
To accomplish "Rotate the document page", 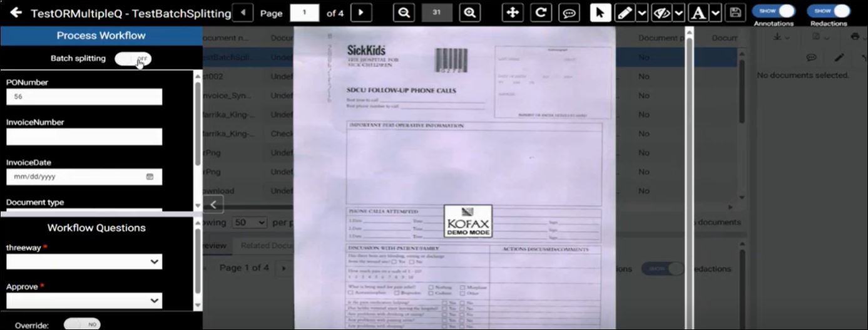I will 541,13.
